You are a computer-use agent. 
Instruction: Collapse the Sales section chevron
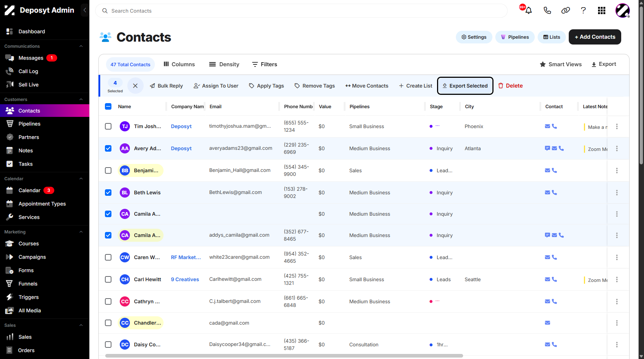coord(81,325)
